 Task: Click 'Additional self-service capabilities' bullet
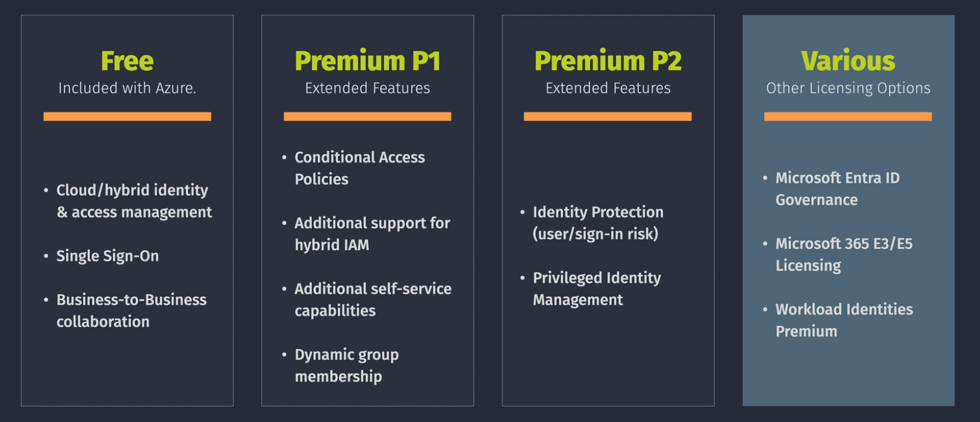(373, 300)
